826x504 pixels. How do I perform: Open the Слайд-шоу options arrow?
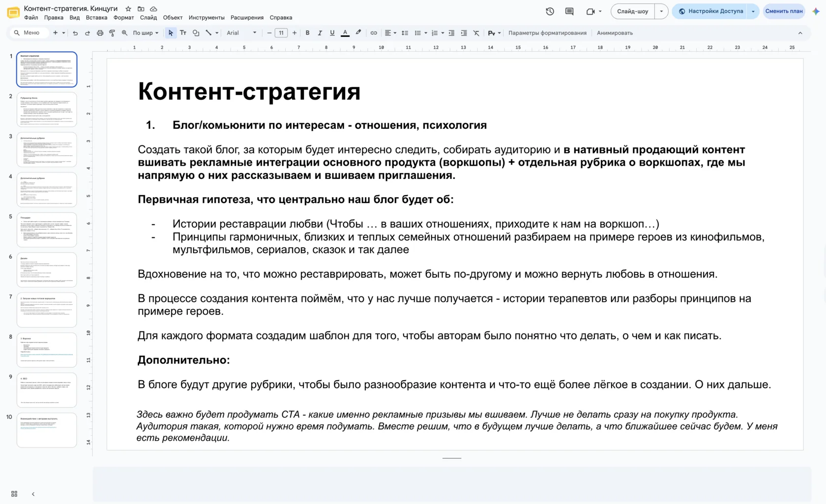[661, 11]
